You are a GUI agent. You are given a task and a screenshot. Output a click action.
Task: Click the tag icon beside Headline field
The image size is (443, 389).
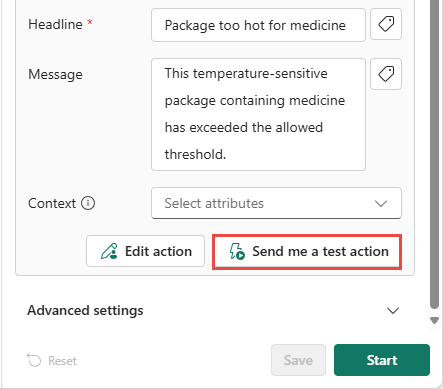pos(386,24)
